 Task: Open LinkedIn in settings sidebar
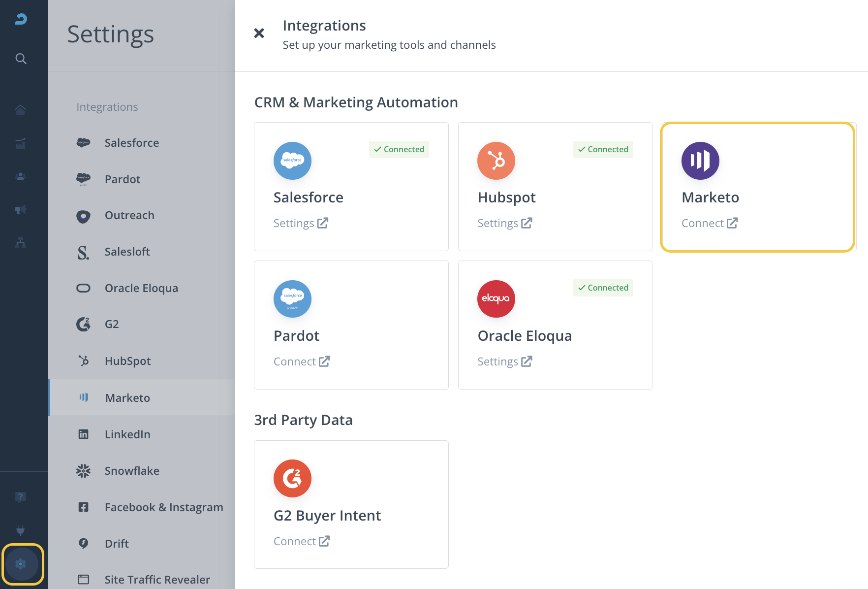tap(127, 434)
